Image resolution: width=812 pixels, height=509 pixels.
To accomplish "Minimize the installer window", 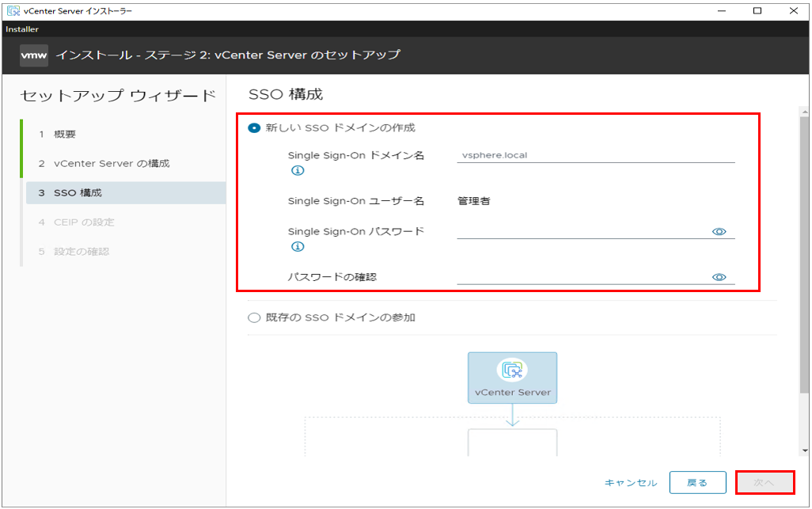I will coord(721,10).
